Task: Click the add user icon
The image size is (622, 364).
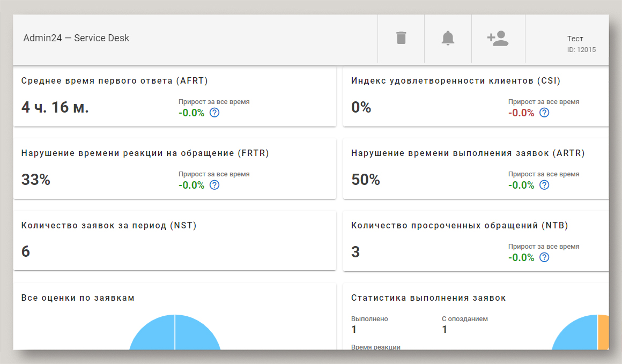Action: coord(498,38)
